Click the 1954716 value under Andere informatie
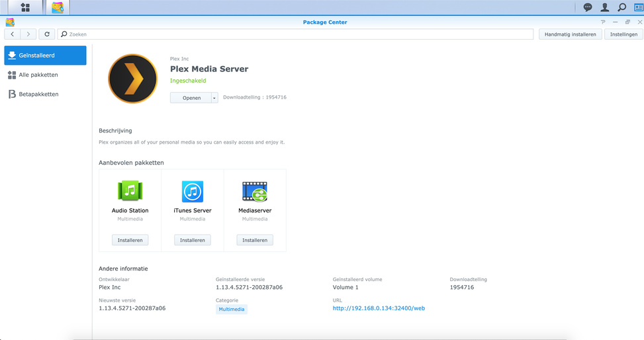 click(461, 287)
